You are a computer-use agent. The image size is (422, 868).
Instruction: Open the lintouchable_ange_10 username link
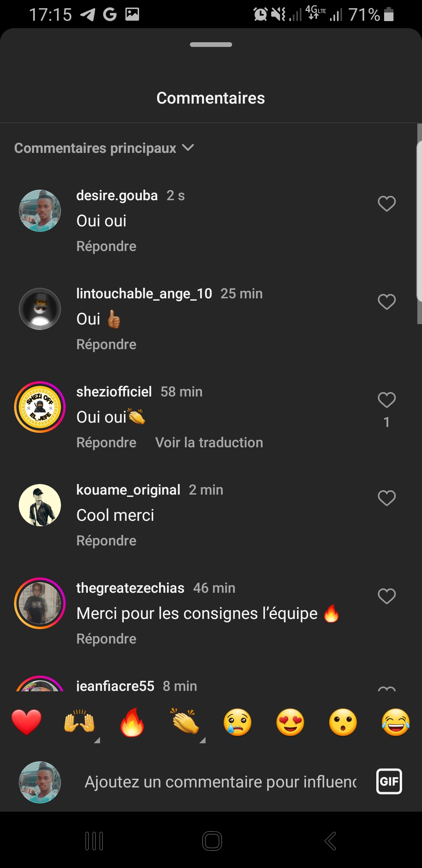(x=144, y=294)
